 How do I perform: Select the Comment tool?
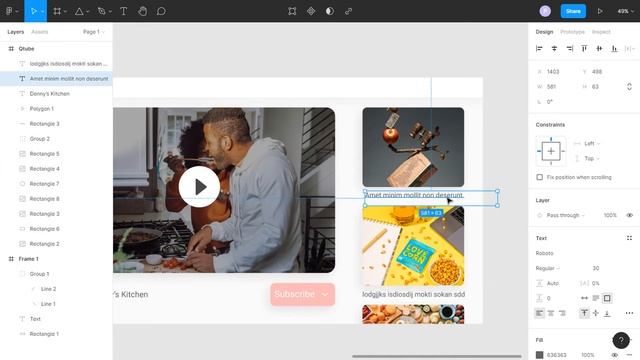pos(161,11)
